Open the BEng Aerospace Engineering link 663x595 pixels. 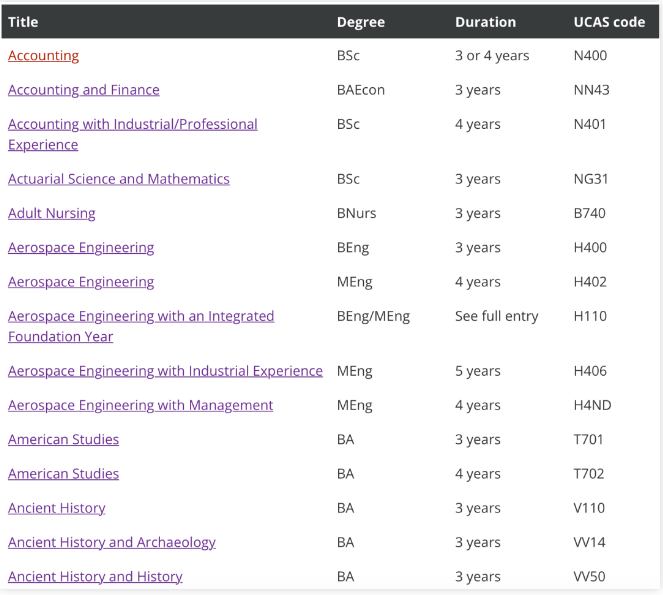tap(81, 248)
